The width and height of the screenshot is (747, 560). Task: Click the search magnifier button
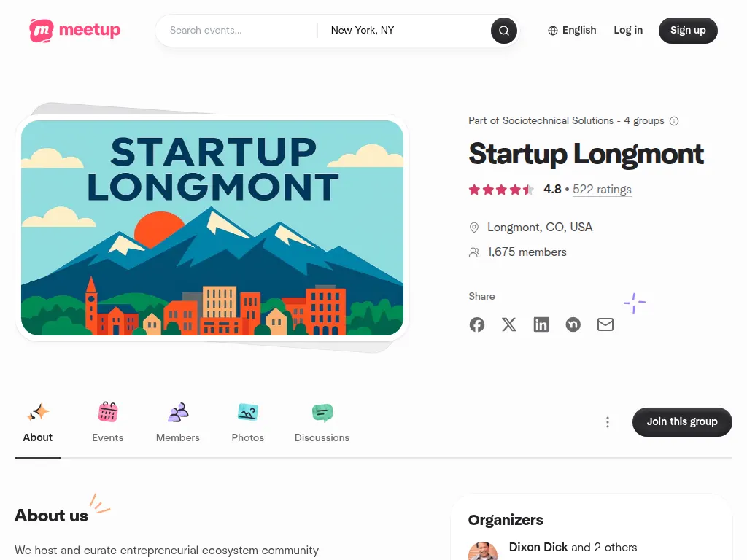click(503, 31)
